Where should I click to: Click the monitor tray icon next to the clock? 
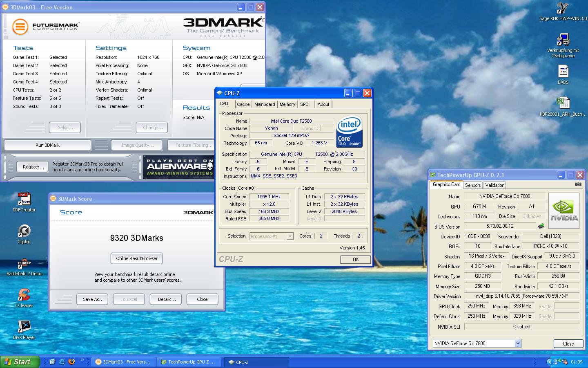pyautogui.click(x=558, y=362)
